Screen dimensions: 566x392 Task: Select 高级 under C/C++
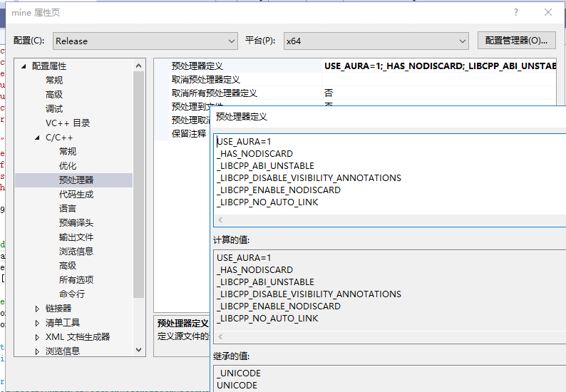click(x=68, y=266)
